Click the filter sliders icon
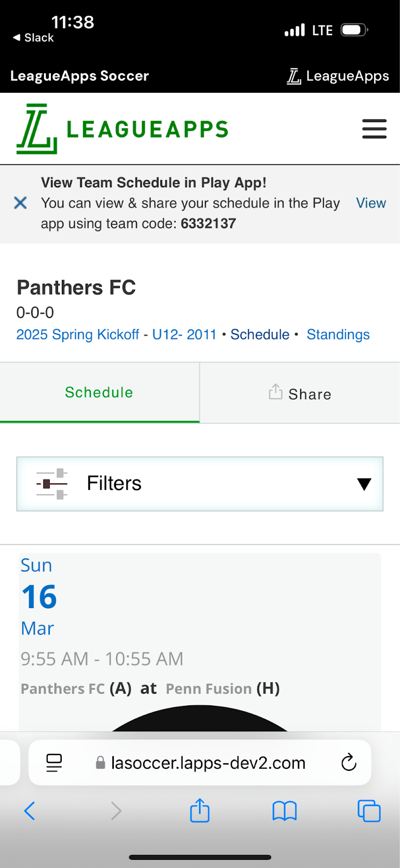The height and width of the screenshot is (868, 400). click(x=52, y=483)
